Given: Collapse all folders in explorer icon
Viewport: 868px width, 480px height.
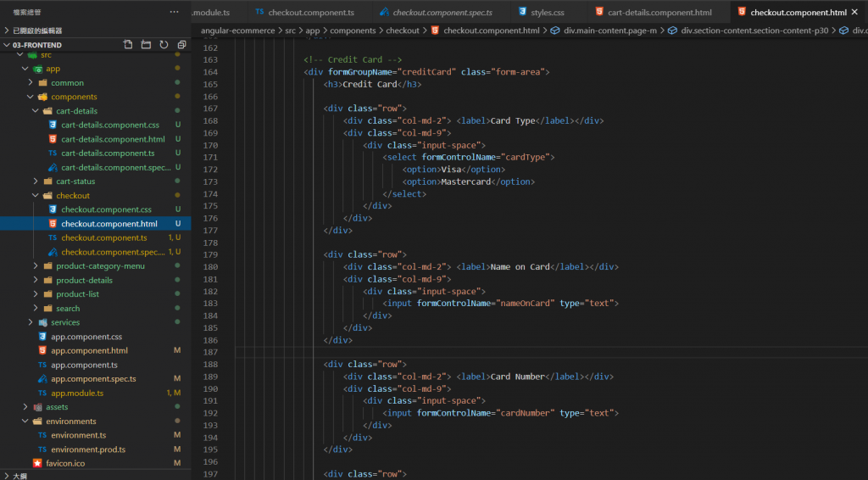Looking at the screenshot, I should pos(181,44).
